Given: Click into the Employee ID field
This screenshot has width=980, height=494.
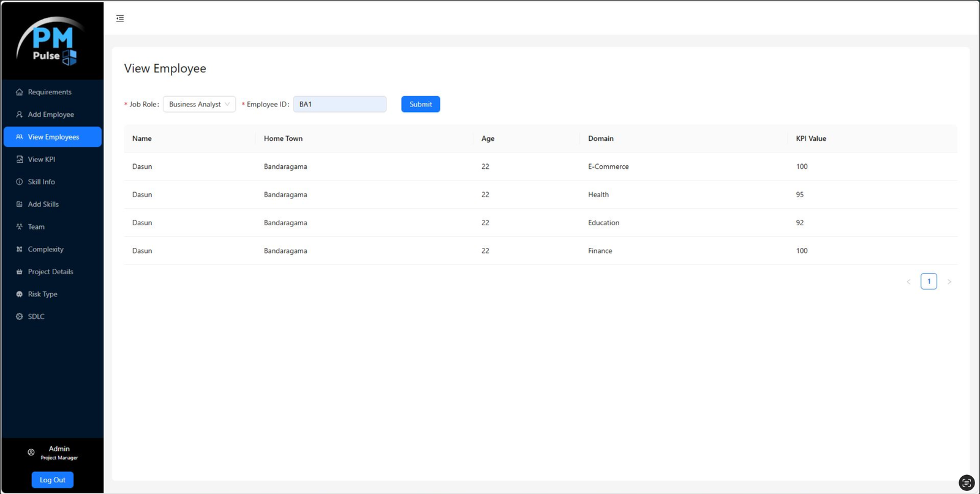Looking at the screenshot, I should pyautogui.click(x=340, y=104).
